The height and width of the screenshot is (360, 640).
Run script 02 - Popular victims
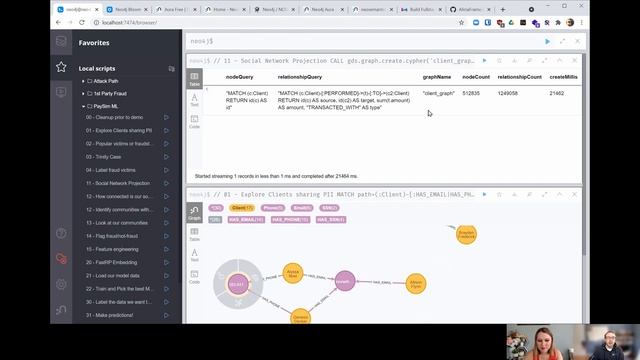[166, 144]
